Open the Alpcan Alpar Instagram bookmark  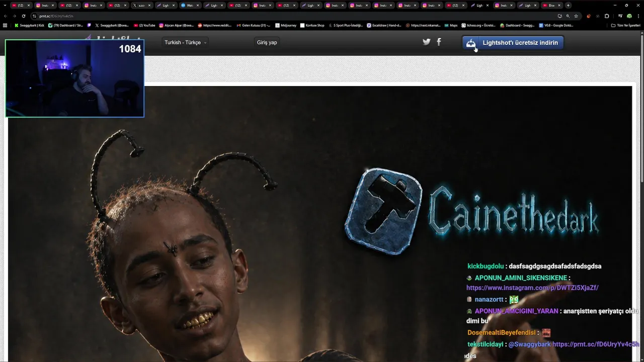click(176, 25)
